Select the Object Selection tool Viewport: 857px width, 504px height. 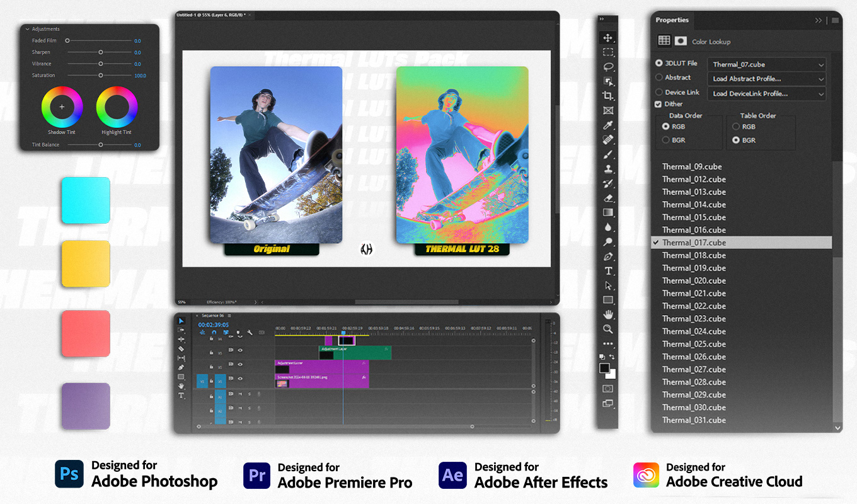608,81
